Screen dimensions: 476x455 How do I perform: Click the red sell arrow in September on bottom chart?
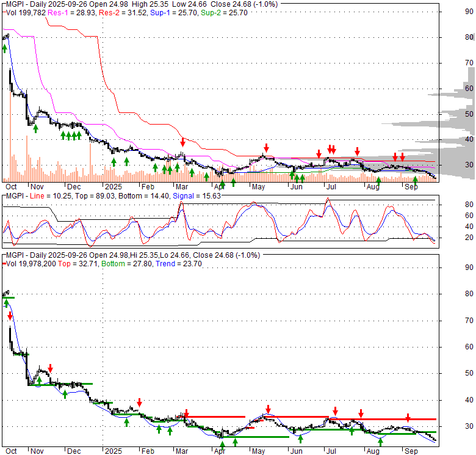click(x=408, y=418)
